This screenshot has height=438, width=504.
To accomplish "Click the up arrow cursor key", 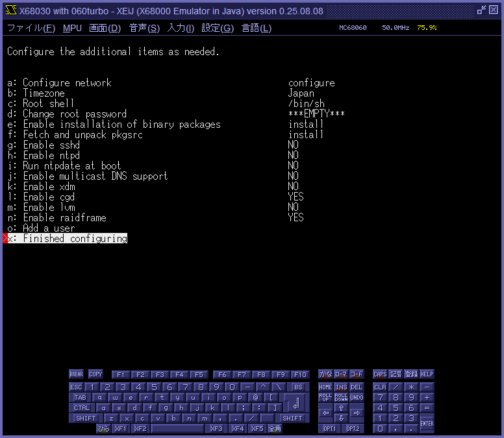I will coord(342,408).
